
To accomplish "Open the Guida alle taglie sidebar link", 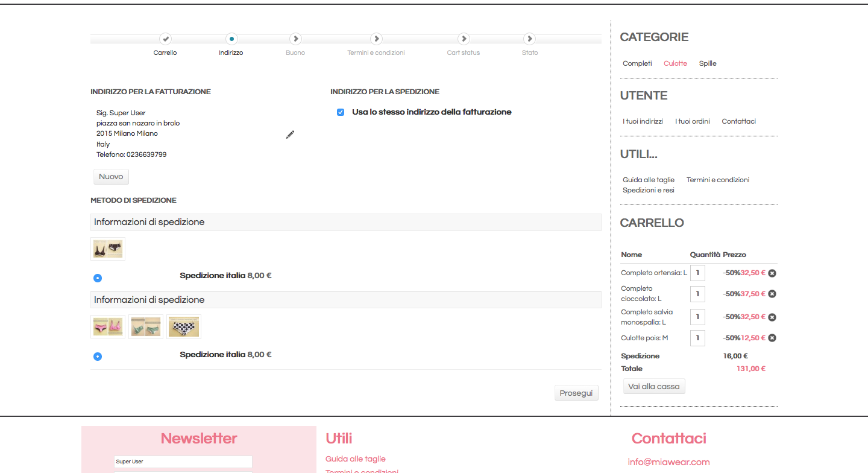I will [649, 180].
